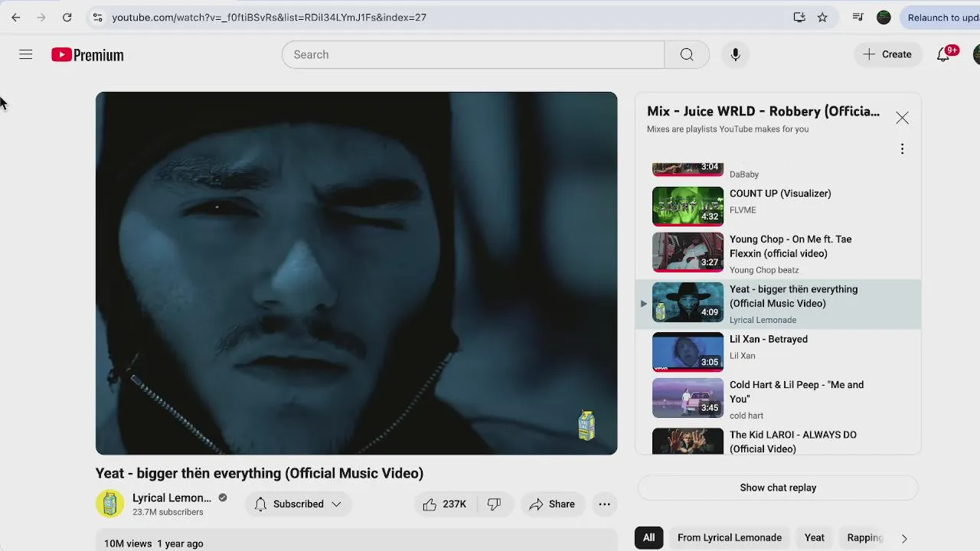Select the Yeat filter chip
The image size is (980, 551).
815,537
